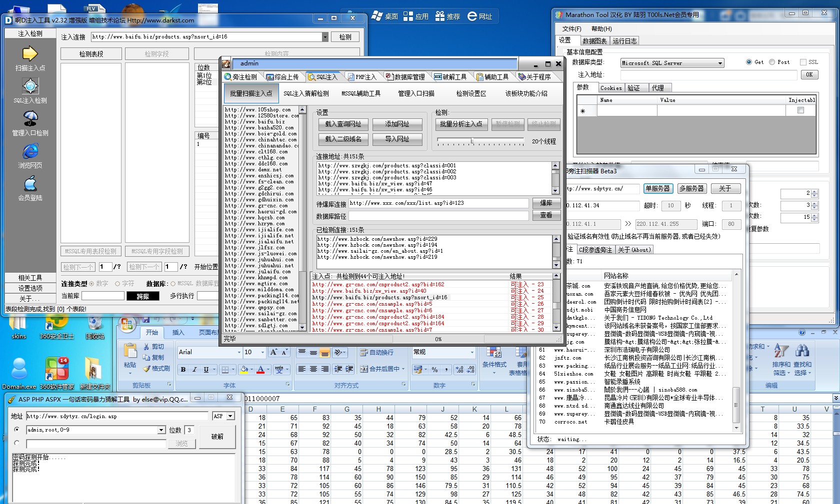840x504 pixels.
Task: Open Excel 常规 number format dropdown
Action: (472, 352)
